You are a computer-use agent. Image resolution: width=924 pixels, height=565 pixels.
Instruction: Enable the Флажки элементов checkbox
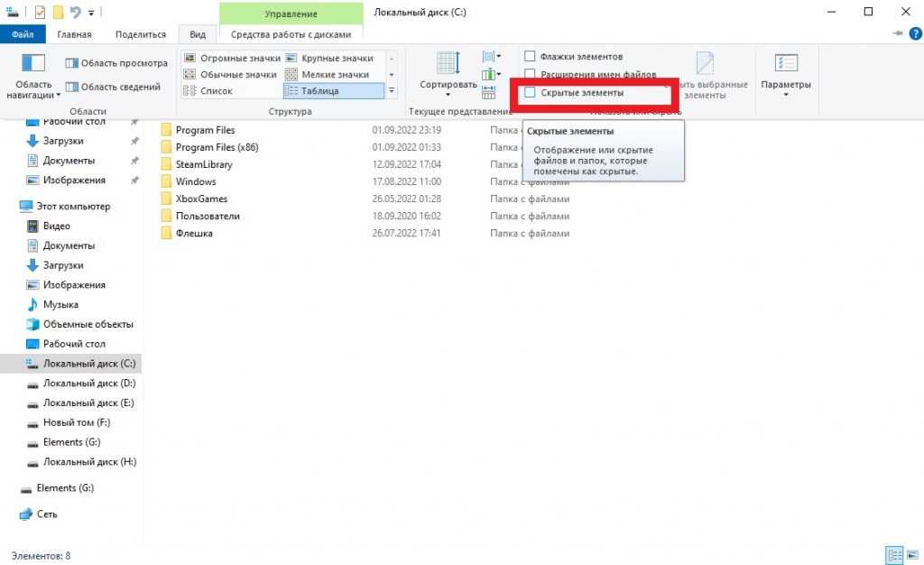pyautogui.click(x=531, y=57)
